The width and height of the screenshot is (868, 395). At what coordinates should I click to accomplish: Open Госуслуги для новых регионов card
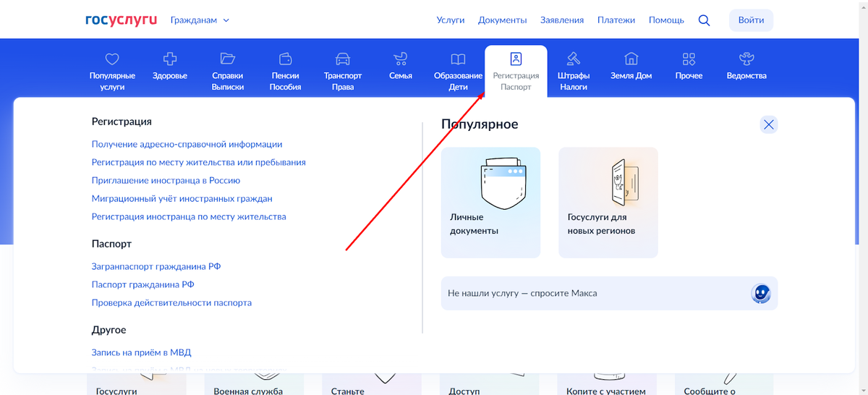(608, 203)
